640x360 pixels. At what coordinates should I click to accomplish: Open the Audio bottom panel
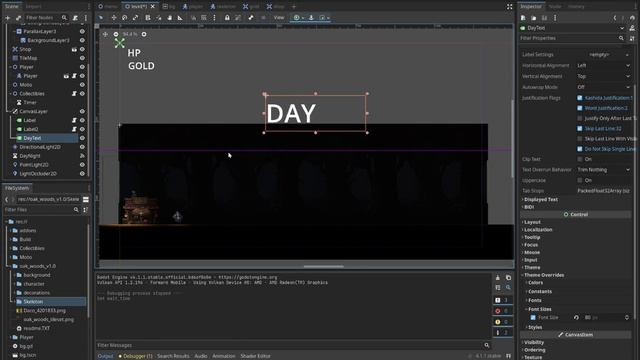[200, 356]
